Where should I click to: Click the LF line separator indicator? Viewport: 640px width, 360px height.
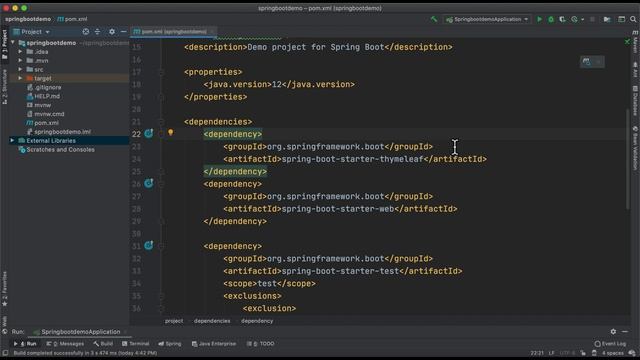point(551,353)
